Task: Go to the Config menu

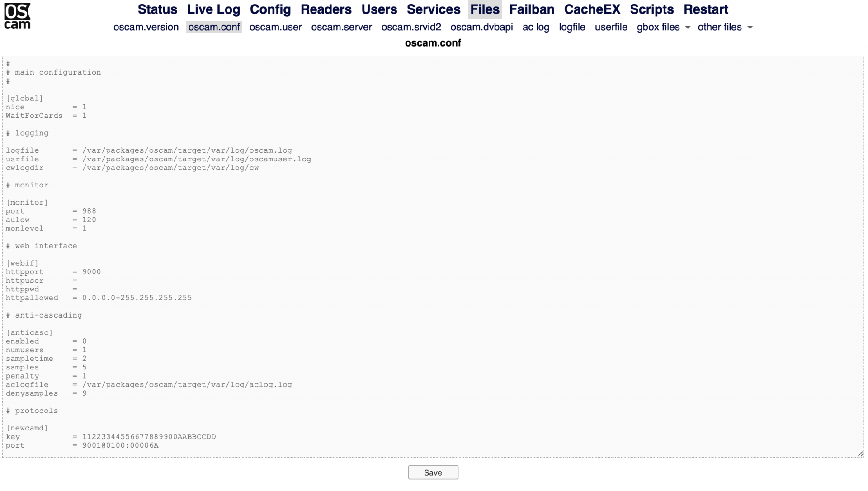Action: pos(270,9)
